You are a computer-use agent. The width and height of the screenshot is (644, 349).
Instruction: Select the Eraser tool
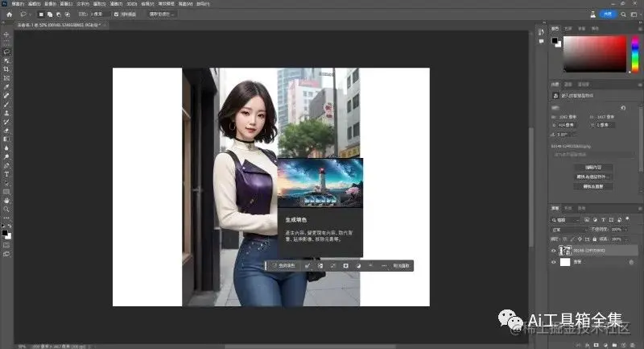pyautogui.click(x=6, y=131)
